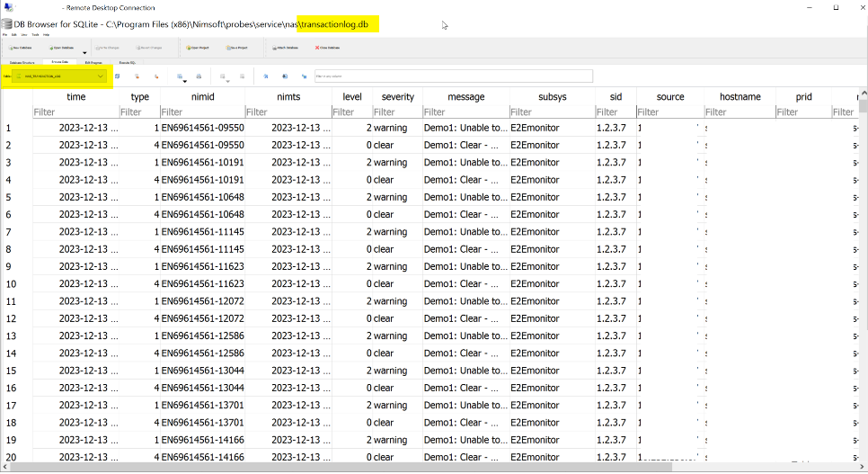The width and height of the screenshot is (868, 474).
Task: Click the Save Project toolbar button
Action: point(235,47)
